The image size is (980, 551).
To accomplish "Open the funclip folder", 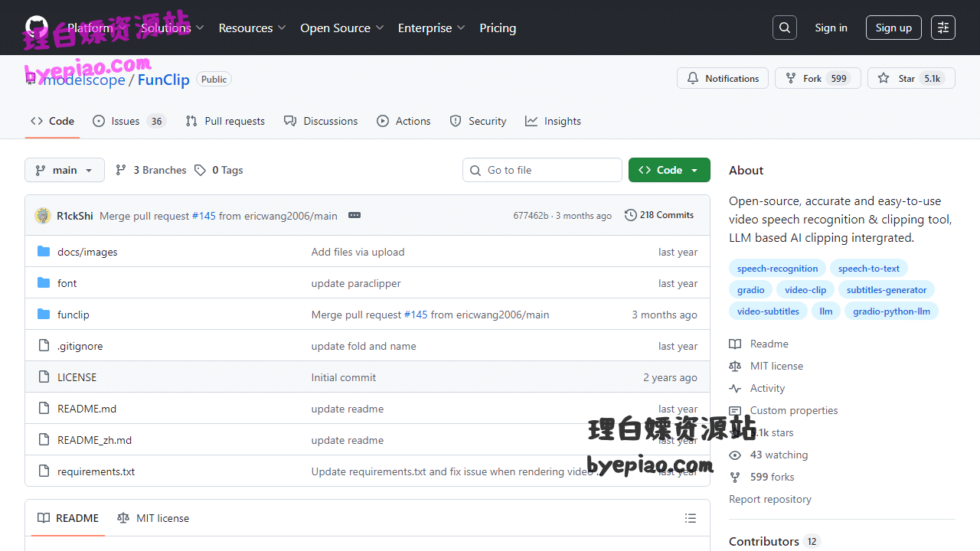I will click(73, 315).
